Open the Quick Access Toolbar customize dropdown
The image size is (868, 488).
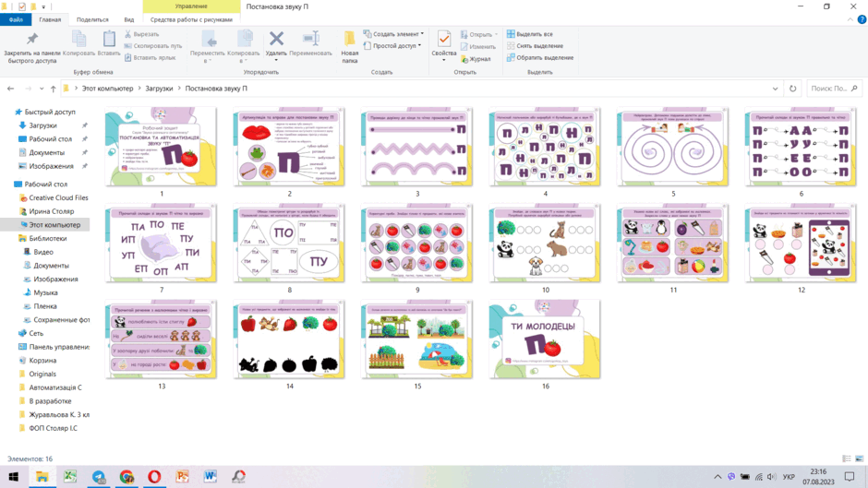coord(43,6)
